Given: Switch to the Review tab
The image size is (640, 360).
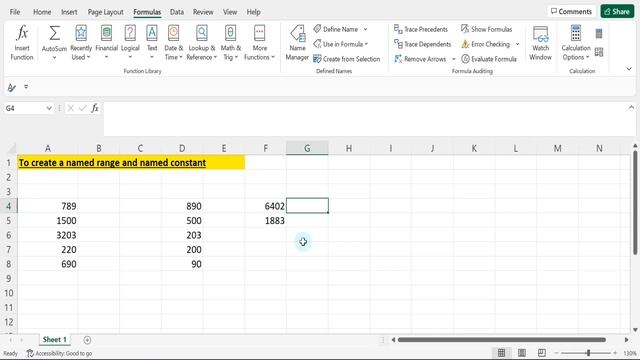Looking at the screenshot, I should [x=203, y=12].
